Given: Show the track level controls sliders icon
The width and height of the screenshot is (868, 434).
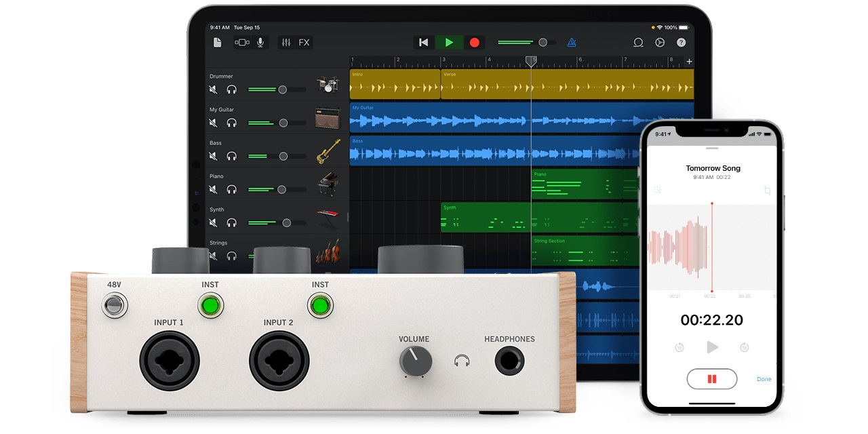Looking at the screenshot, I should click(x=288, y=42).
